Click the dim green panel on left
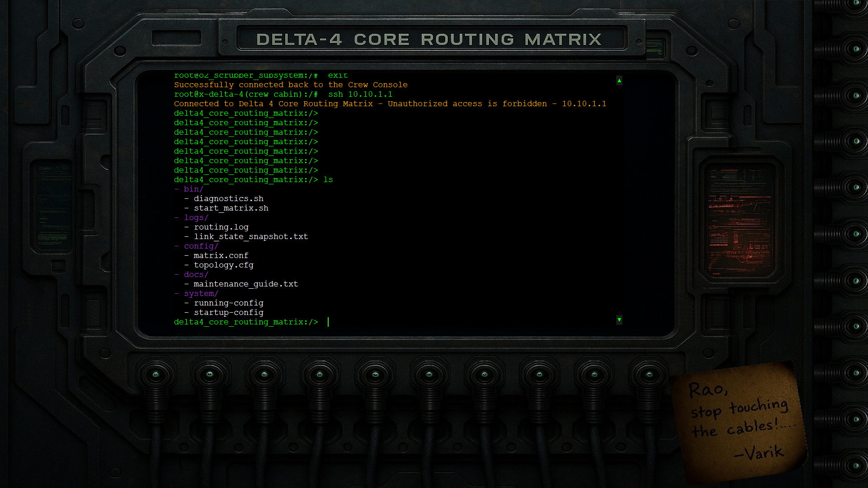This screenshot has height=488, width=868. pos(54,205)
